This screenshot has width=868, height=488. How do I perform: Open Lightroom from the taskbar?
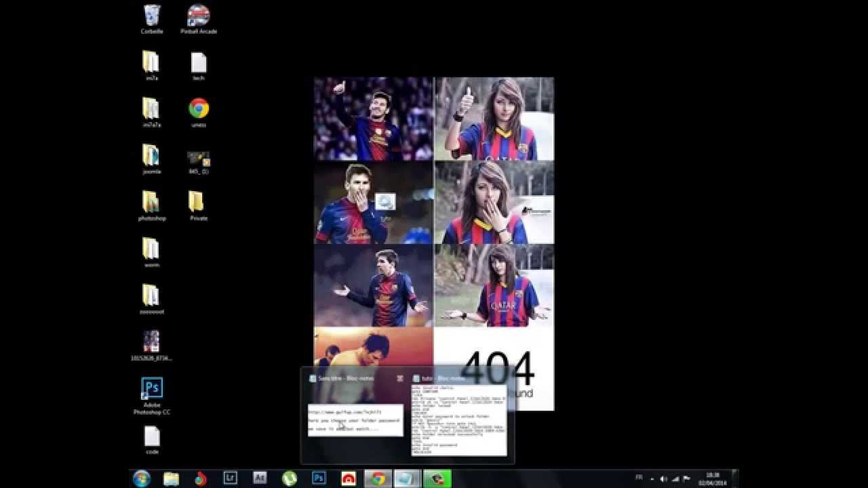[x=230, y=479]
